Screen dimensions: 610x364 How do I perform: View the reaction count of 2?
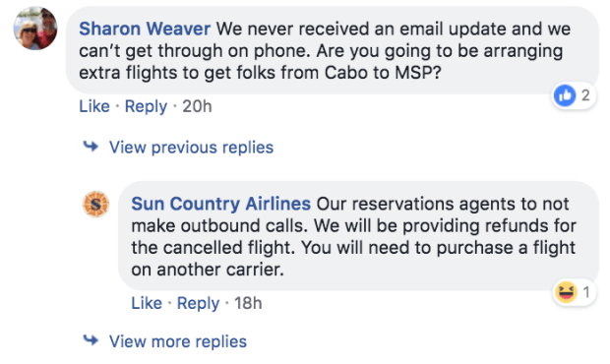click(585, 95)
